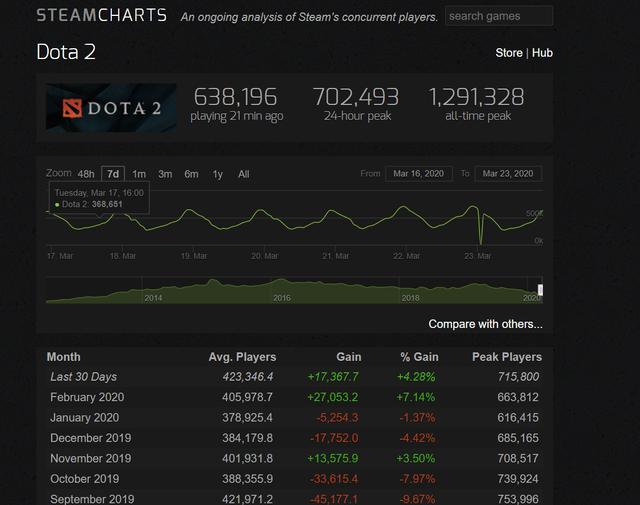Click the Dota 2 page title
This screenshot has width=640, height=505.
tap(66, 52)
